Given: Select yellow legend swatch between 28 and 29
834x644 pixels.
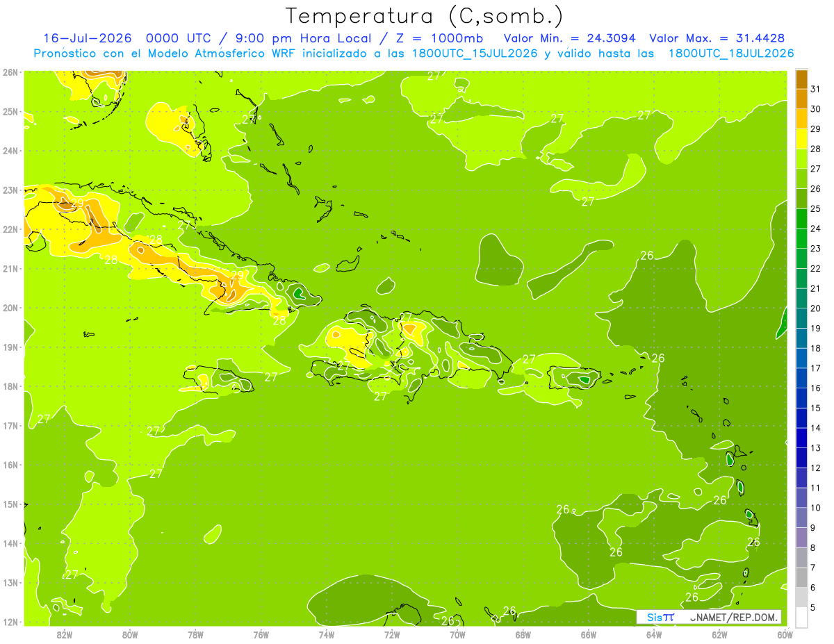Looking at the screenshot, I should pos(801,139).
